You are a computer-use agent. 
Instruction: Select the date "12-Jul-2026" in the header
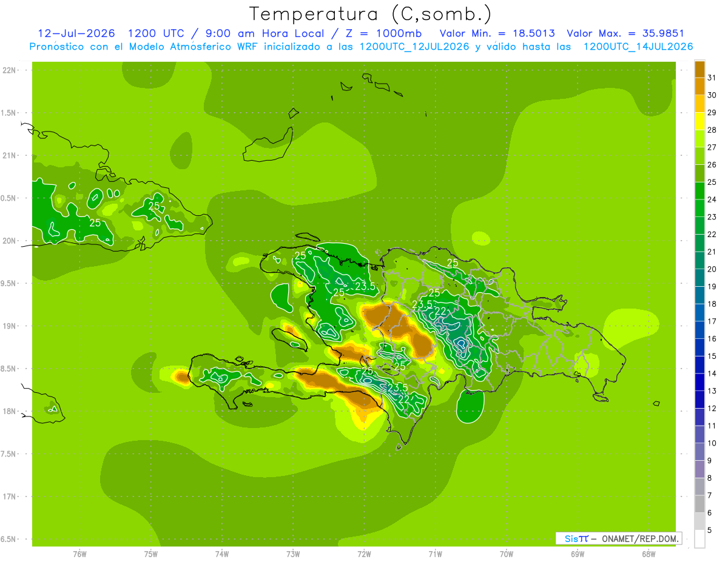pyautogui.click(x=78, y=33)
